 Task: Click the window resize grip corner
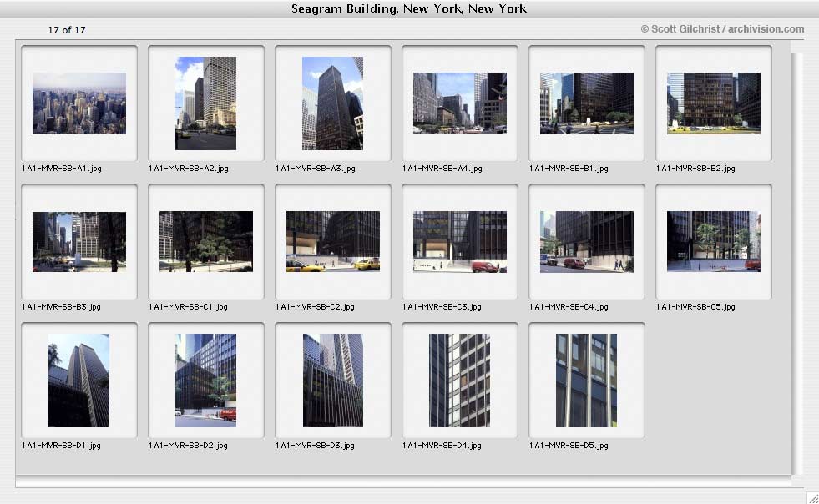coord(812,497)
